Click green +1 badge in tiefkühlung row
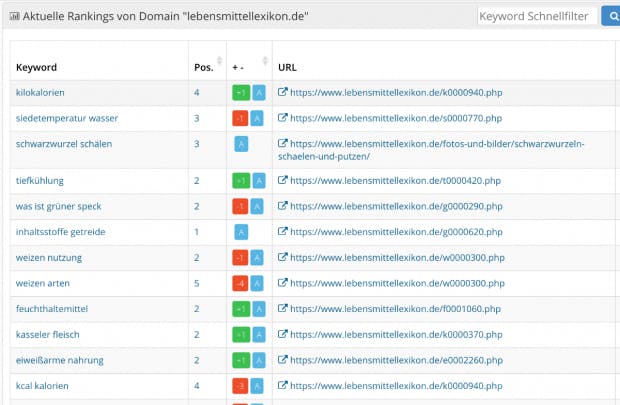The height and width of the screenshot is (405, 620). coord(241,181)
